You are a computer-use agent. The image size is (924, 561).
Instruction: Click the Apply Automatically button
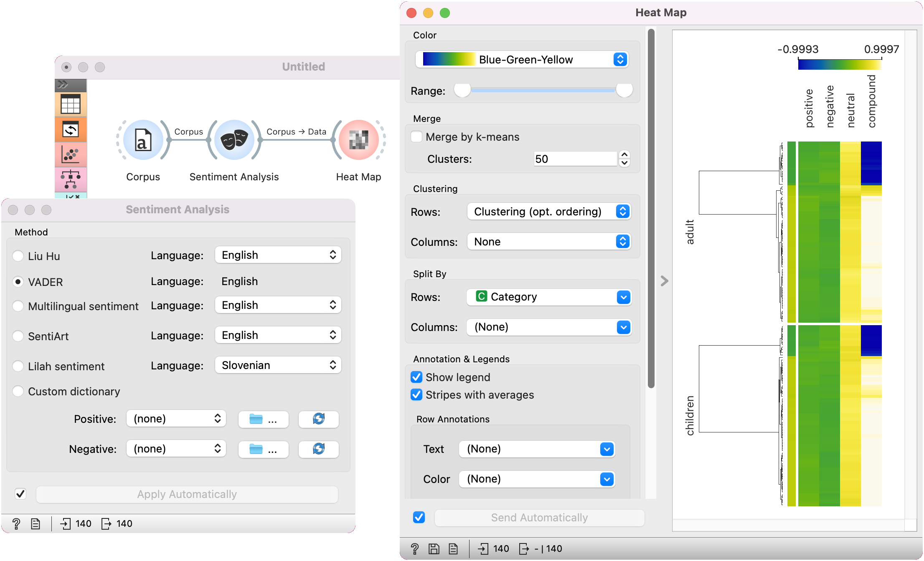click(x=187, y=494)
